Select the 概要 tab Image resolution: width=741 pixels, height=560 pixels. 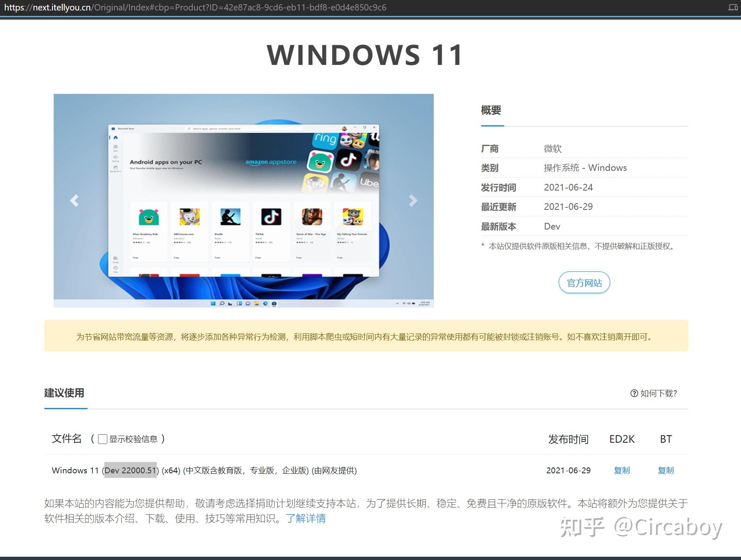[x=491, y=110]
